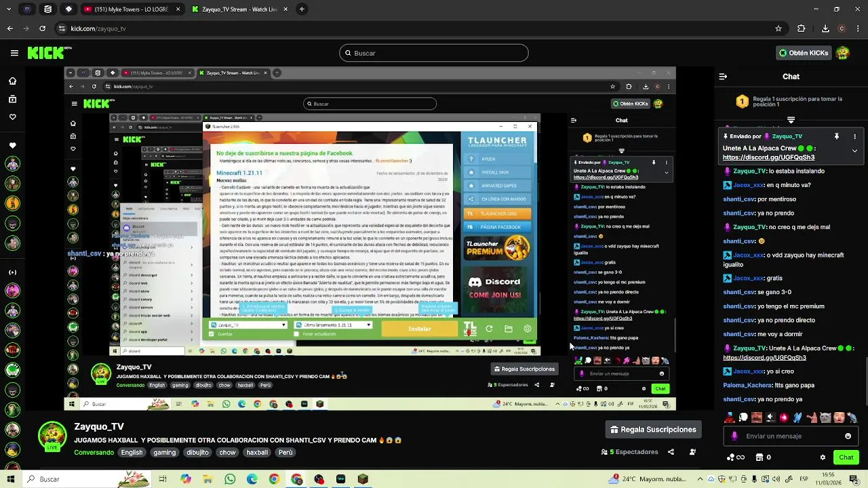Click green Chat send button

click(x=846, y=457)
